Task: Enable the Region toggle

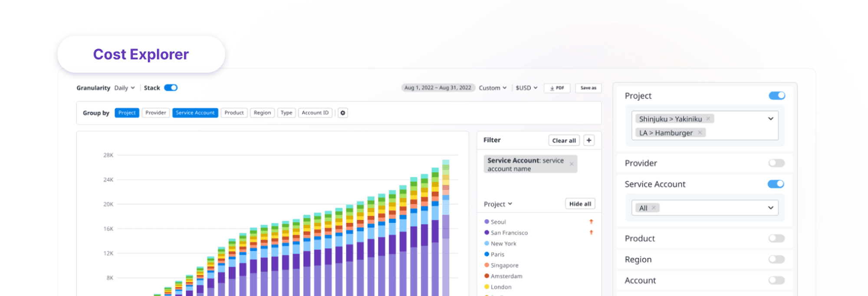Action: tap(776, 259)
